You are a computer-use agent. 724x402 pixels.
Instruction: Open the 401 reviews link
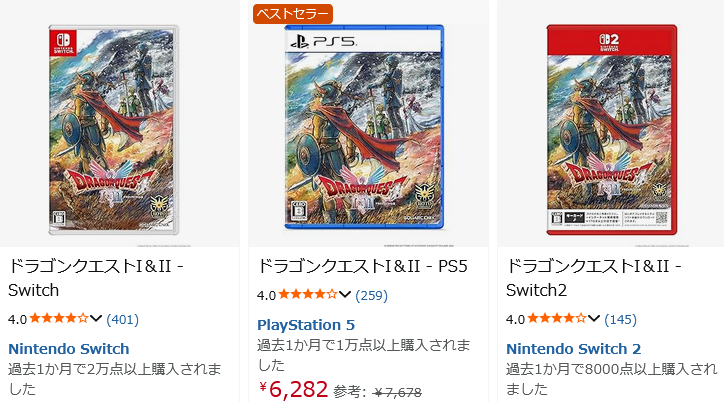pos(122,320)
